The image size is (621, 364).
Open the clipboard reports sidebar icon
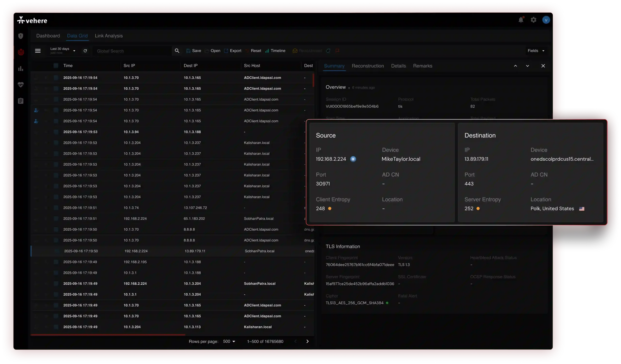21,101
